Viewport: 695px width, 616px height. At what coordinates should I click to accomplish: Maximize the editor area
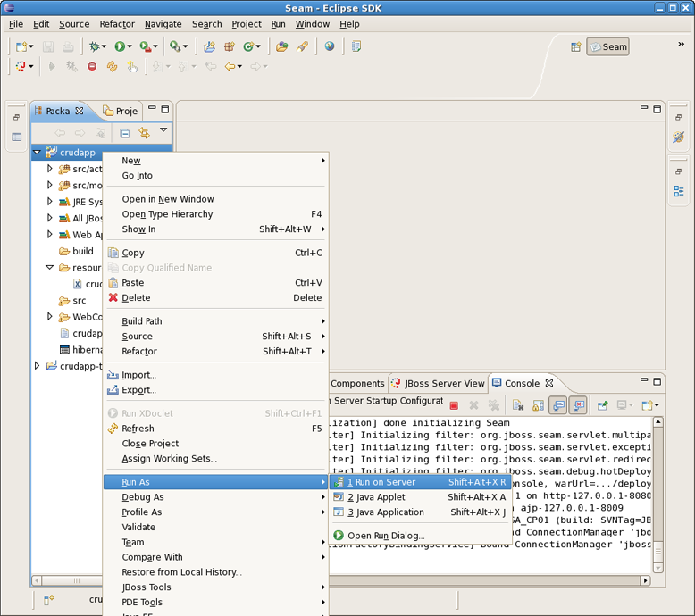(657, 109)
